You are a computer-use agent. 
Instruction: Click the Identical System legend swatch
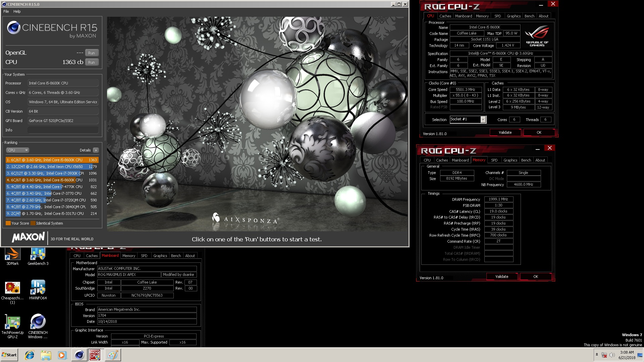(x=33, y=223)
